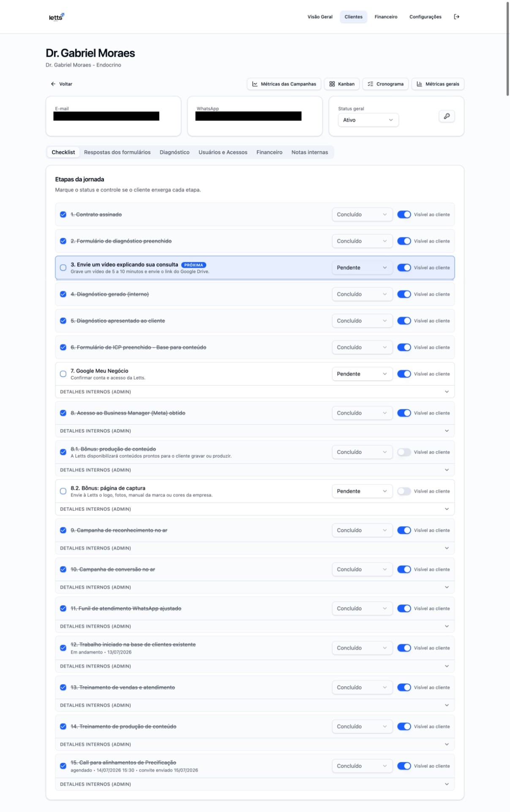
Task: Expand Detalhes internos under 8. Business Manager
Action: pos(255,431)
